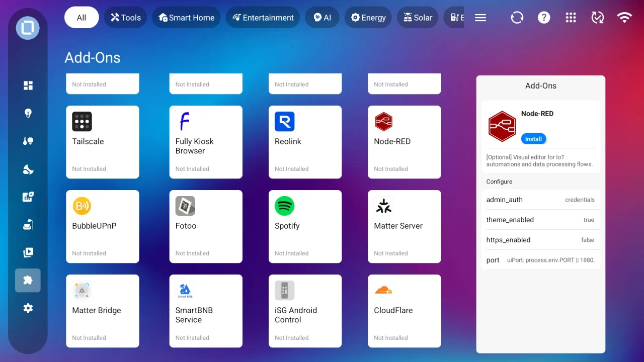Click the lightbulb icon in sidebar
Viewport: 644px width, 362px height.
(28, 113)
